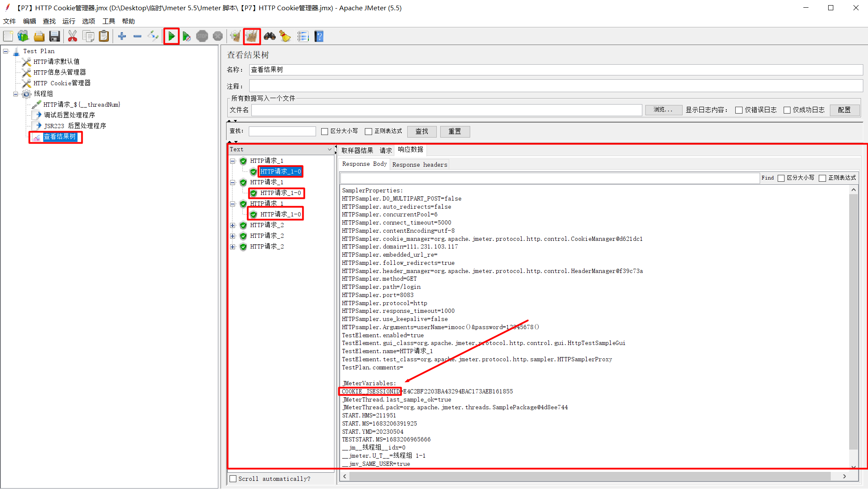Open the Templates toolbar icon
The height and width of the screenshot is (489, 868).
tap(23, 36)
